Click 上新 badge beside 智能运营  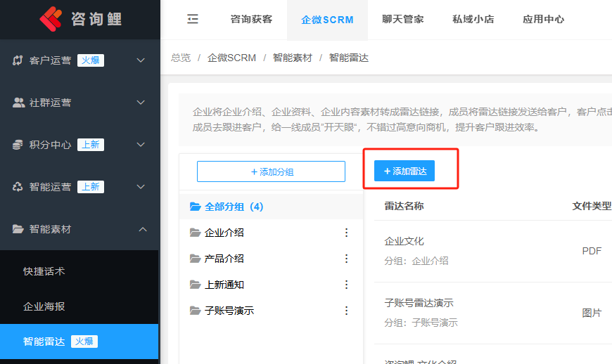[91, 187]
